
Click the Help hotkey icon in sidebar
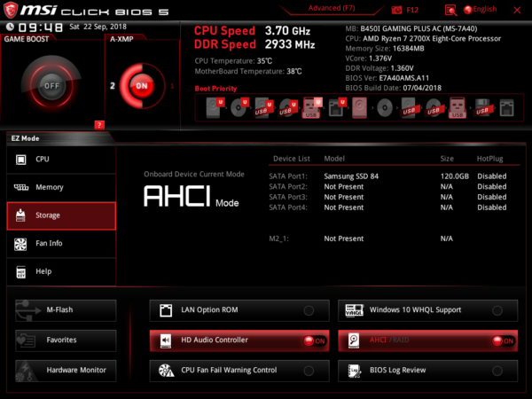(x=21, y=272)
